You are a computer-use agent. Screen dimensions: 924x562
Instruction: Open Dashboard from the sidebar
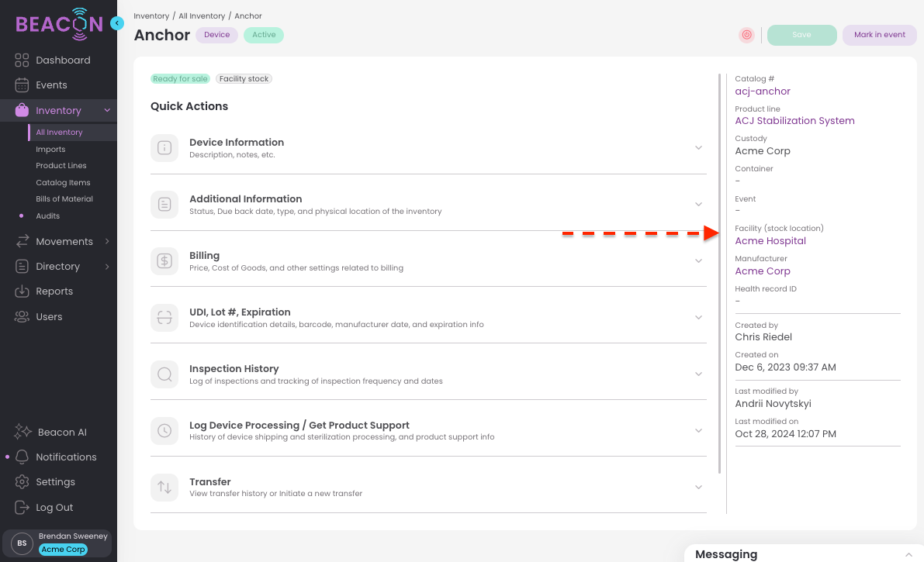coord(63,60)
